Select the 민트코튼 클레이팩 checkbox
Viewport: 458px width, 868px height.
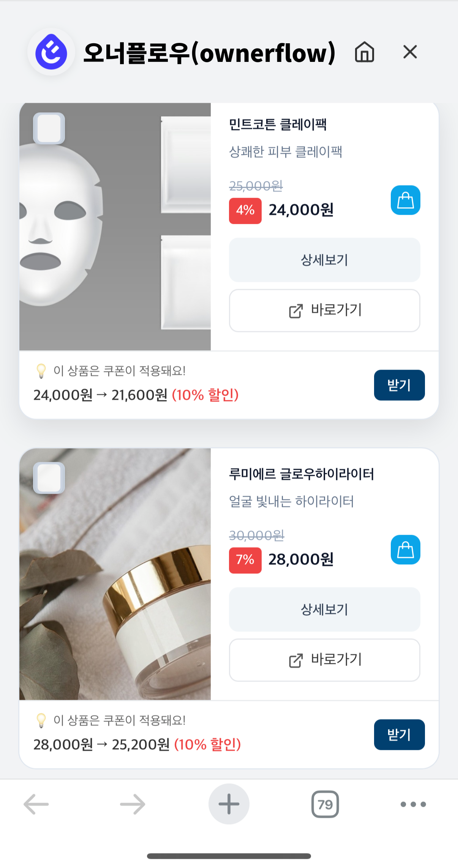(x=49, y=128)
